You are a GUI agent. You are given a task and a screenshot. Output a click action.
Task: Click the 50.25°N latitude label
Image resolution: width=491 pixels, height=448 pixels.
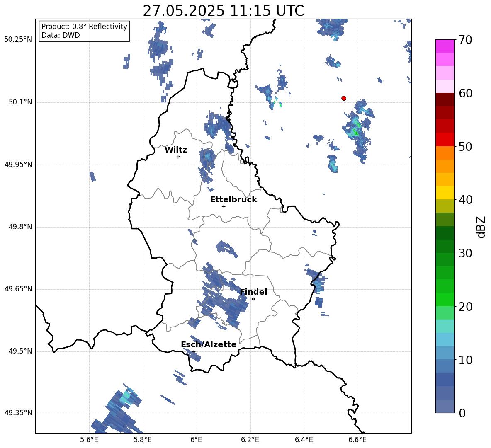18,40
